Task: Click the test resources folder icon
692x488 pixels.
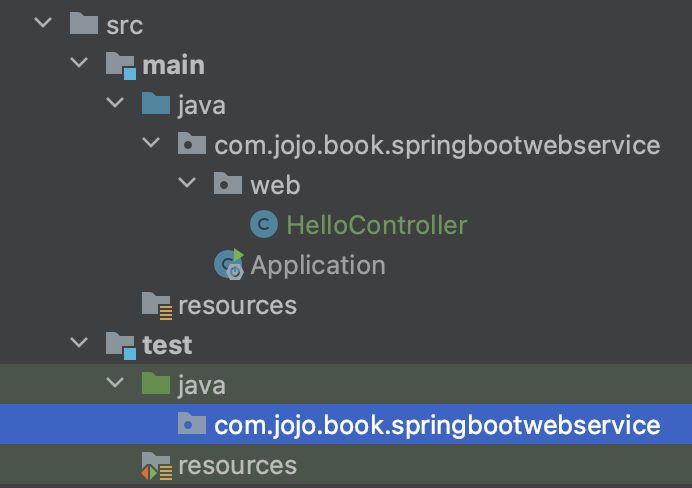Action: 157,465
